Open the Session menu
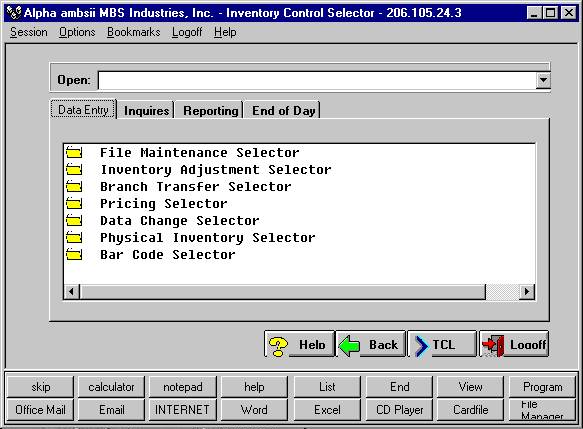 29,32
